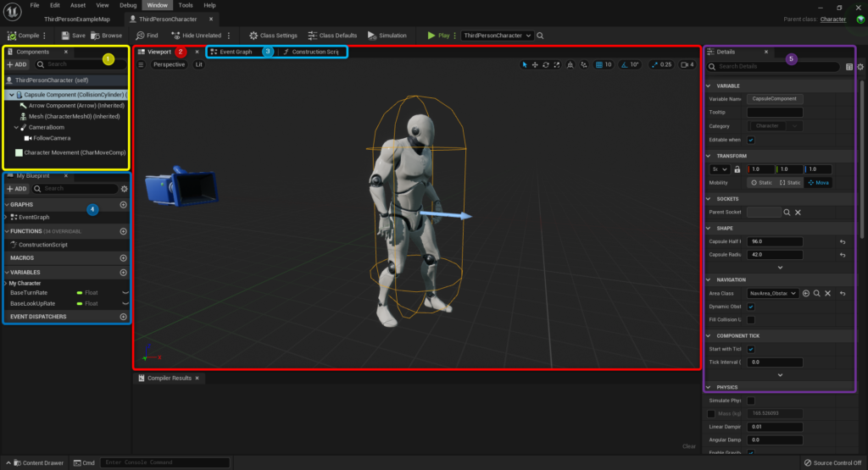Open the transform Scale type dropdown
Screen dimensions: 868x470
pyautogui.click(x=720, y=169)
